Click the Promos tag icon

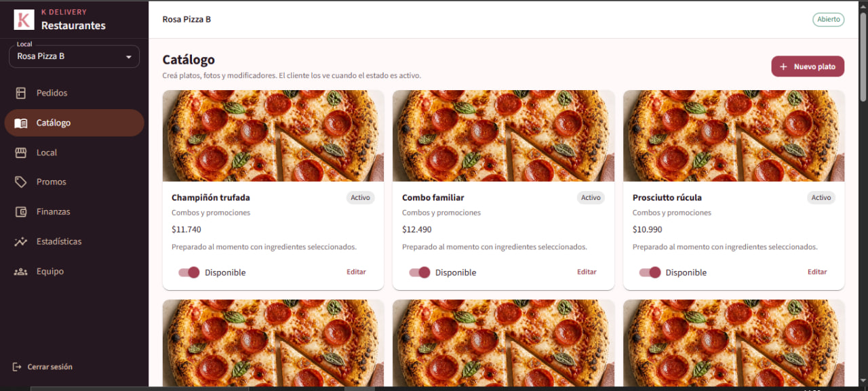[21, 182]
